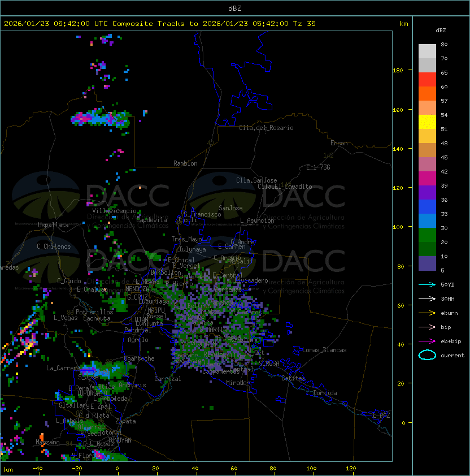Select the slate purple swatch between 5 and 10

(x=427, y=263)
